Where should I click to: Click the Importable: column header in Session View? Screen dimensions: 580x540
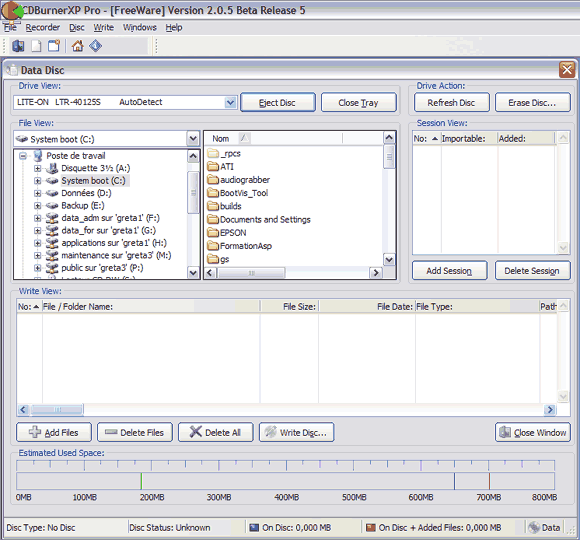tap(469, 139)
